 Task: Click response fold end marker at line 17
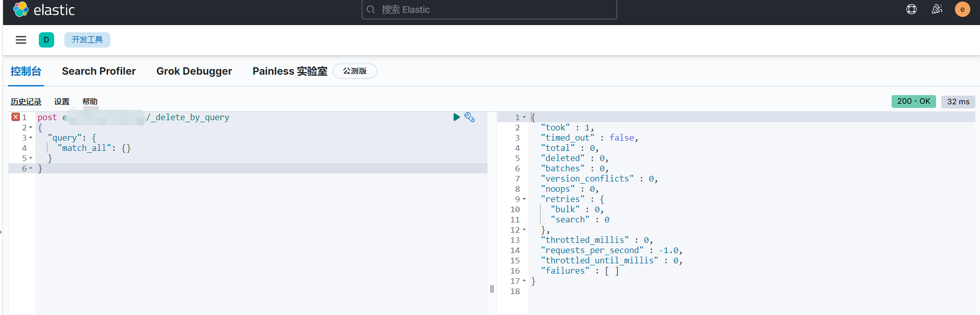524,281
